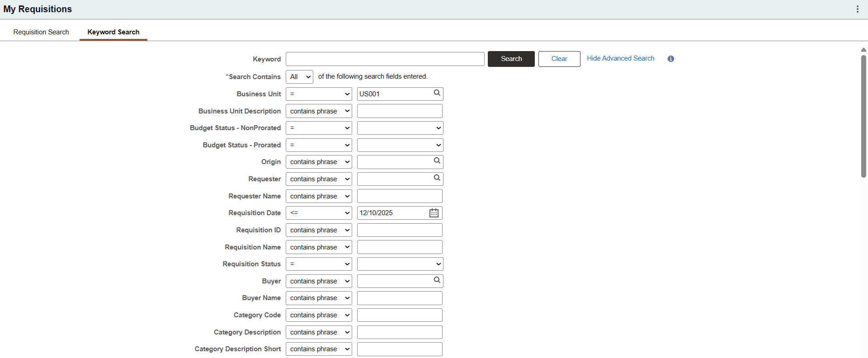Open Business Unit operator dropdown
Screen dimensions: 868x358
(319, 94)
